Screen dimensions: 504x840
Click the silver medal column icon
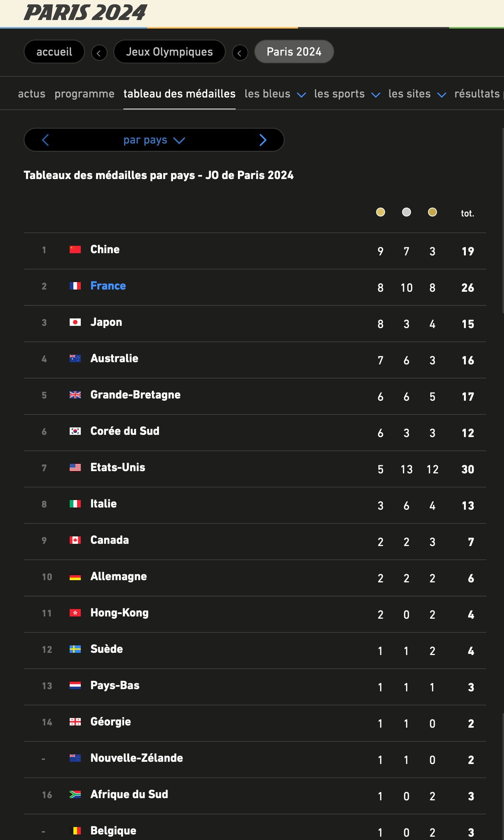[x=406, y=212]
